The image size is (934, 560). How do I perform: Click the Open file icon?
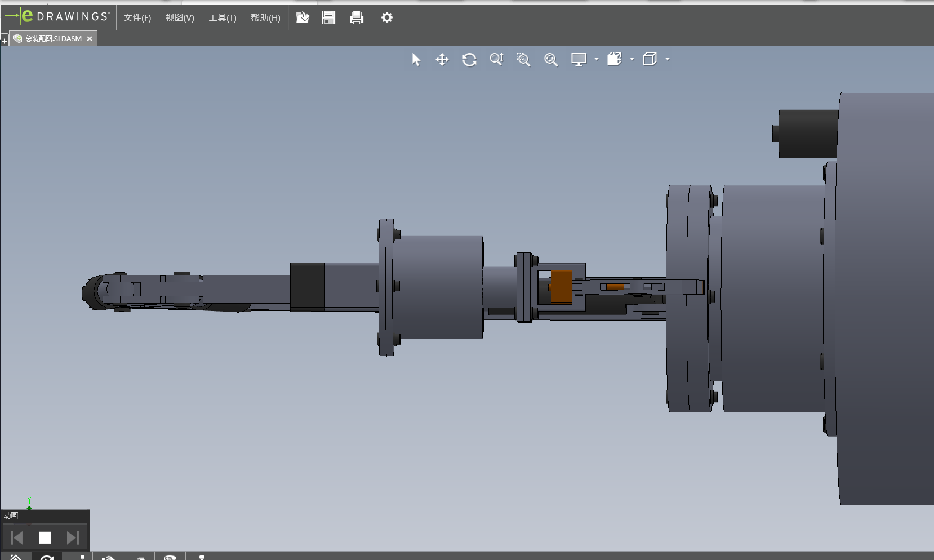[x=303, y=17]
